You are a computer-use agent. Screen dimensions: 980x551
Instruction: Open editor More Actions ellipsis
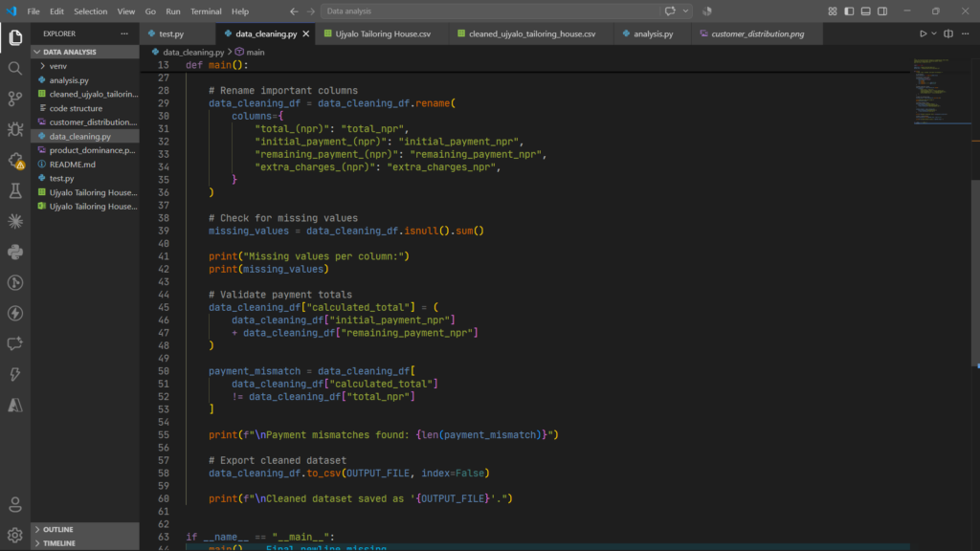(966, 33)
